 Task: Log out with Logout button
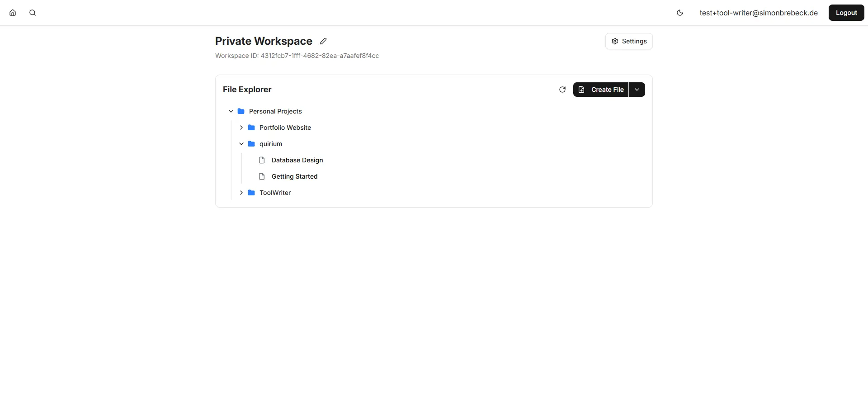pos(846,13)
